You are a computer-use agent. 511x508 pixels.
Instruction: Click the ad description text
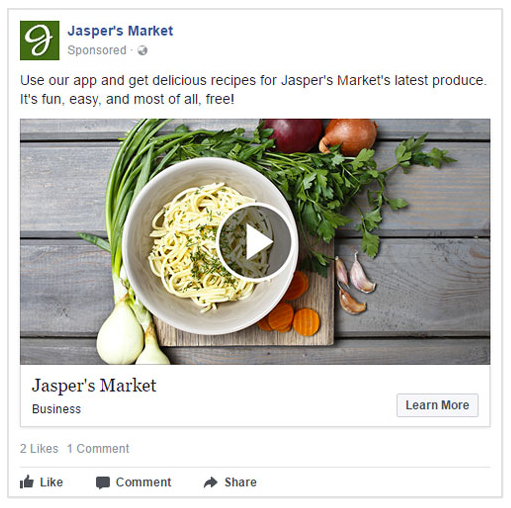[253, 90]
